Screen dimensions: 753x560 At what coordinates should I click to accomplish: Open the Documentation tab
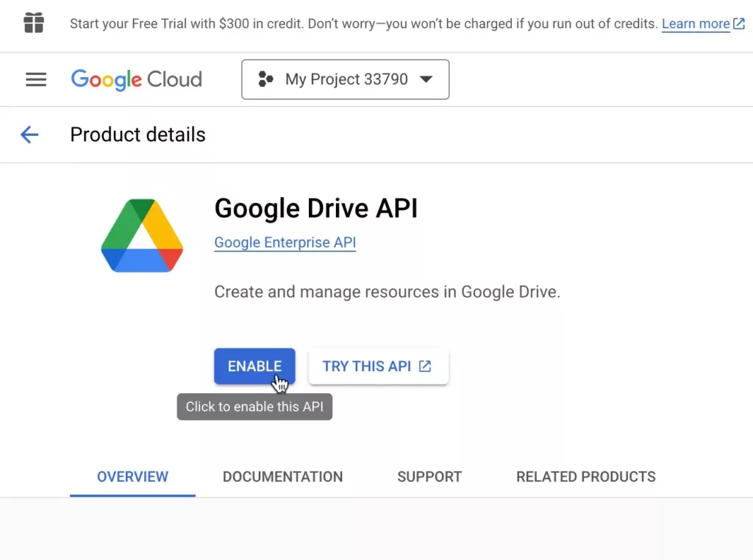282,476
